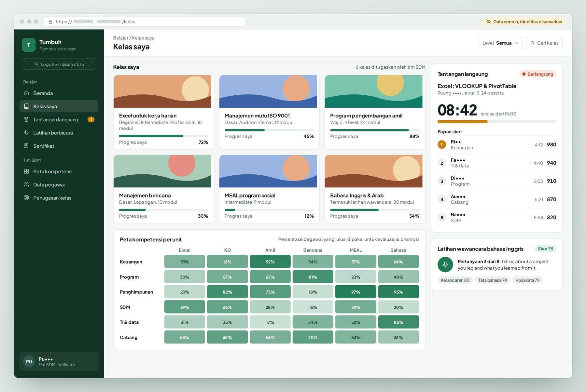This screenshot has width=586, height=392.
Task: Click the Sertifikat document icon
Action: coord(26,146)
